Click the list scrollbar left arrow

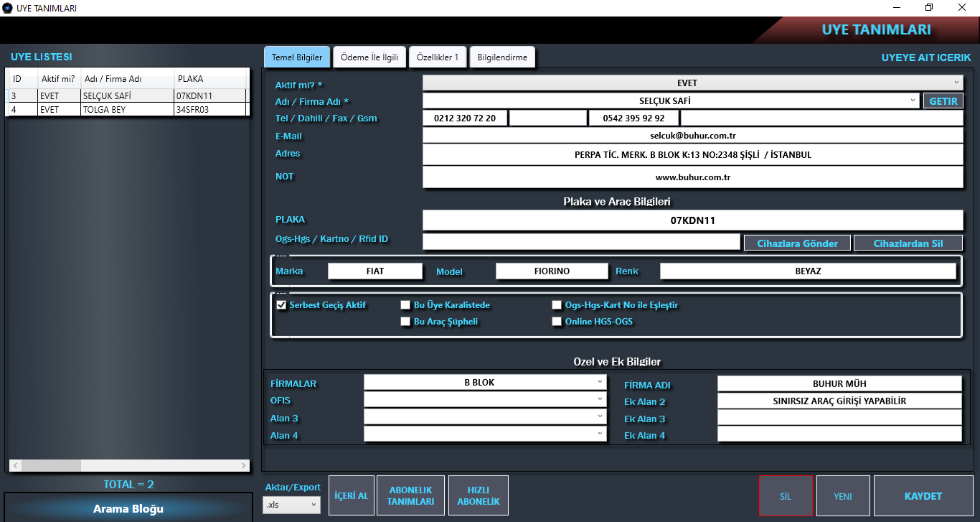coord(14,466)
